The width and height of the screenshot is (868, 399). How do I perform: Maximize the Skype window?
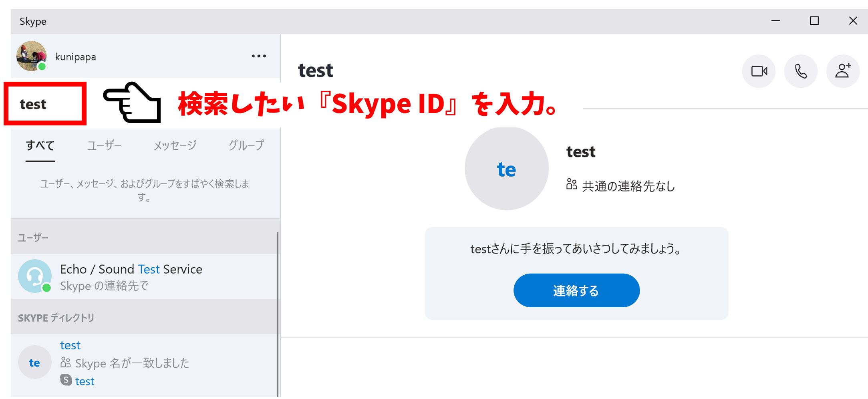pos(814,21)
